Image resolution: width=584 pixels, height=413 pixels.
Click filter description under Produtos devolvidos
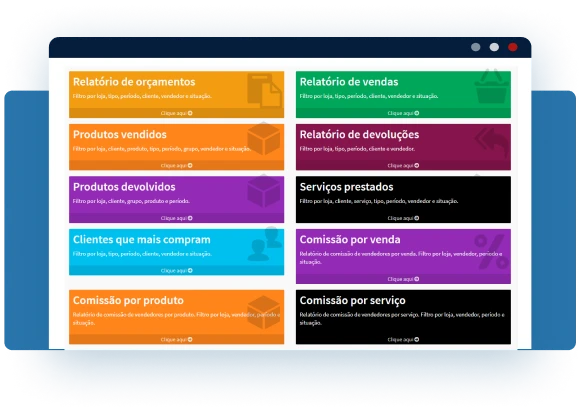[131, 201]
